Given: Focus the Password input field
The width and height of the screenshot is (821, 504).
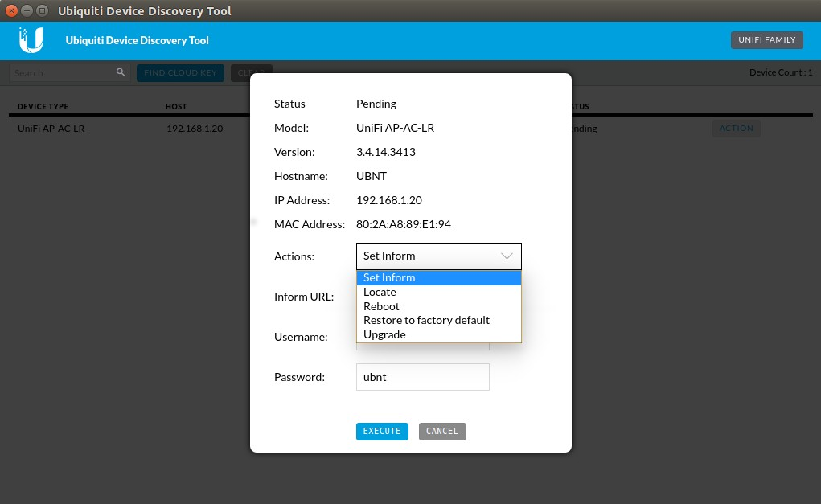Looking at the screenshot, I should point(422,377).
